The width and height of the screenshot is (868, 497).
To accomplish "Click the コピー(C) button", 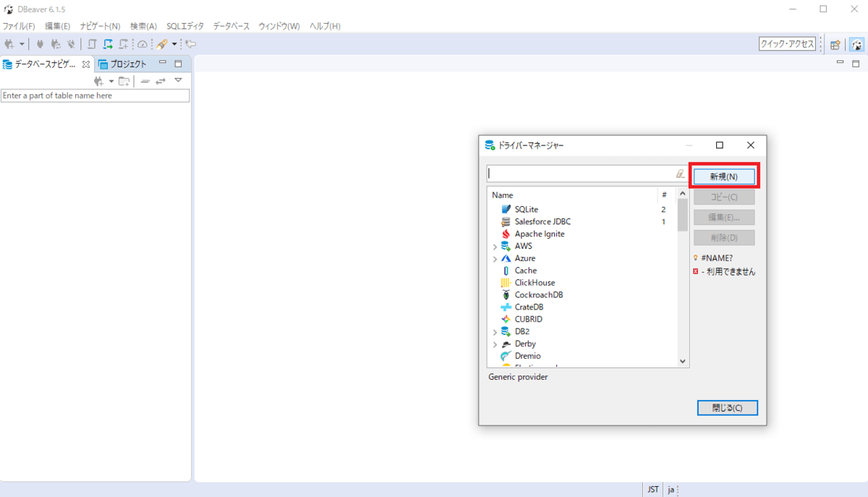I will tap(724, 197).
